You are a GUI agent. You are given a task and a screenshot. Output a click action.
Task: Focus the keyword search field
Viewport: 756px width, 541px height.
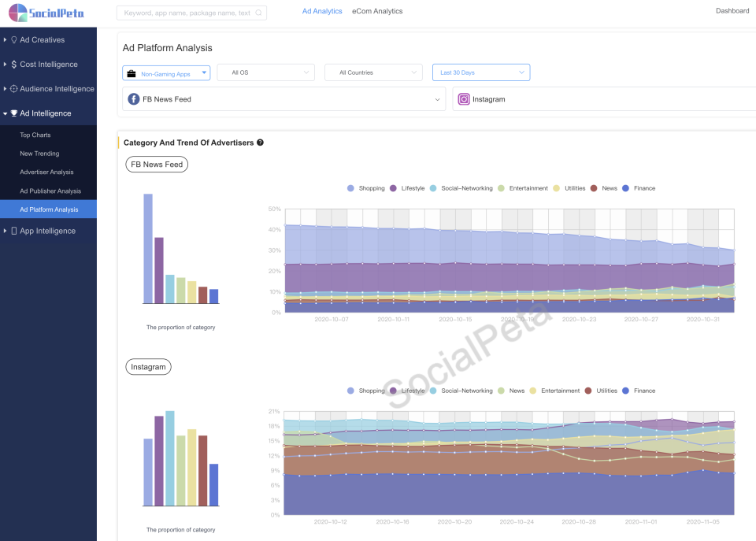click(x=191, y=13)
